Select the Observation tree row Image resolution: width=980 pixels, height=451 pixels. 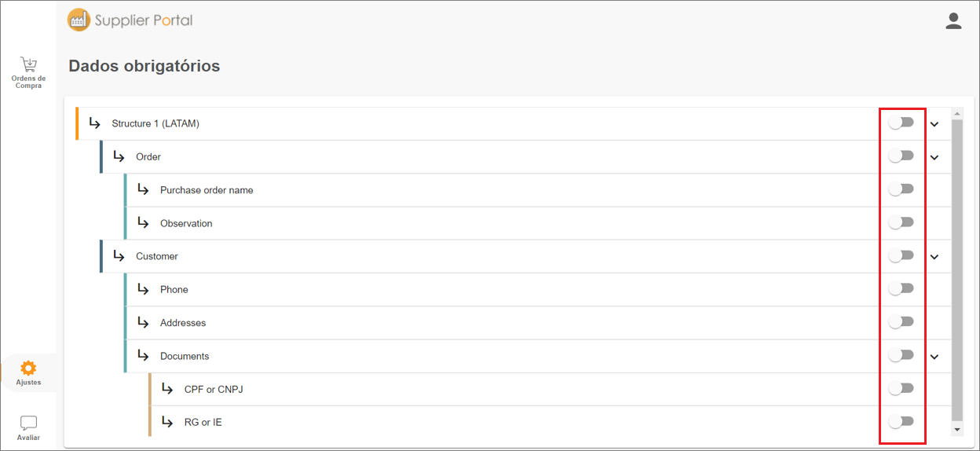click(x=503, y=223)
